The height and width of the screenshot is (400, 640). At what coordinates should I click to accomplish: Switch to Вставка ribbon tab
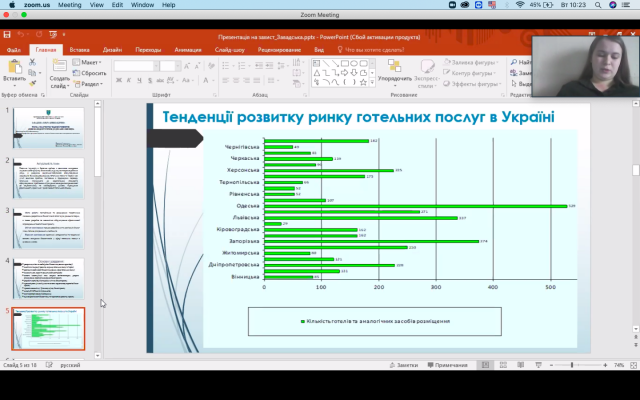[x=79, y=50]
